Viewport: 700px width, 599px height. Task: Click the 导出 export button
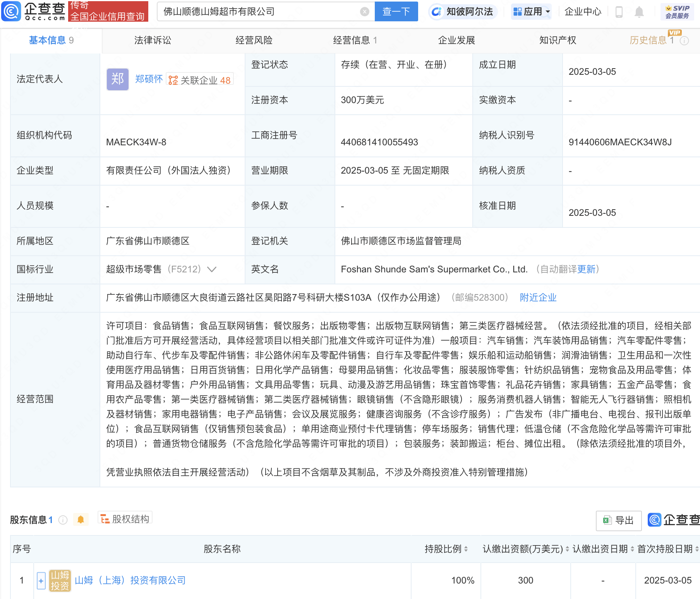click(619, 520)
